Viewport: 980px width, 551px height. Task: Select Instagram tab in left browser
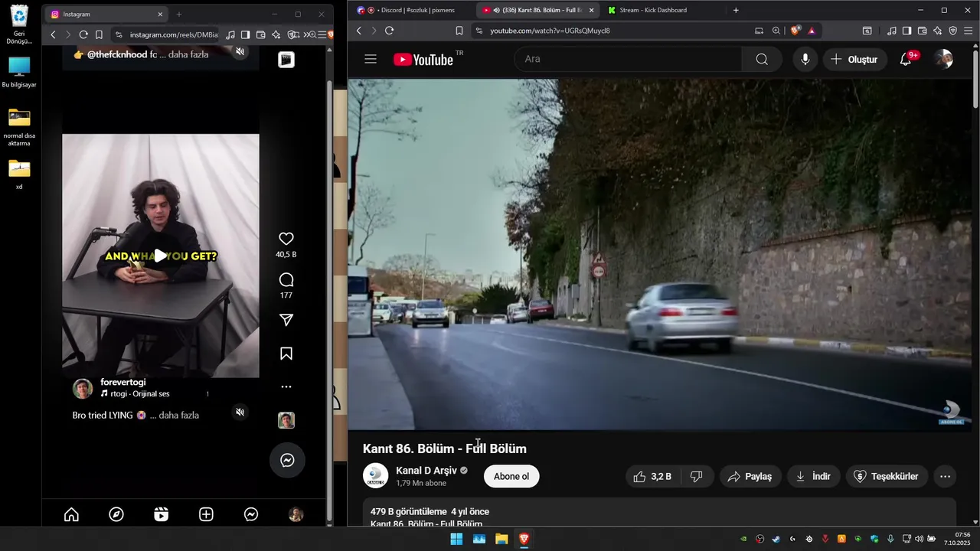[106, 14]
